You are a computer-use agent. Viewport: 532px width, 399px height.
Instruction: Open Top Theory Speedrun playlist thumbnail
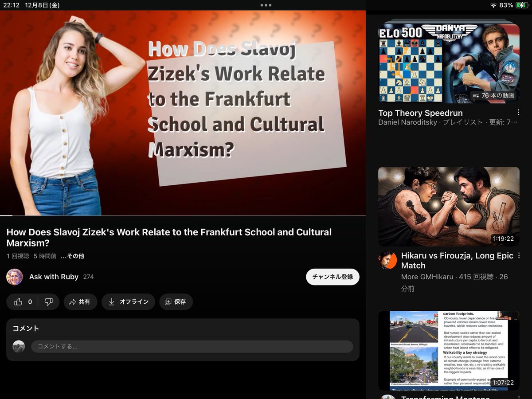click(x=449, y=63)
